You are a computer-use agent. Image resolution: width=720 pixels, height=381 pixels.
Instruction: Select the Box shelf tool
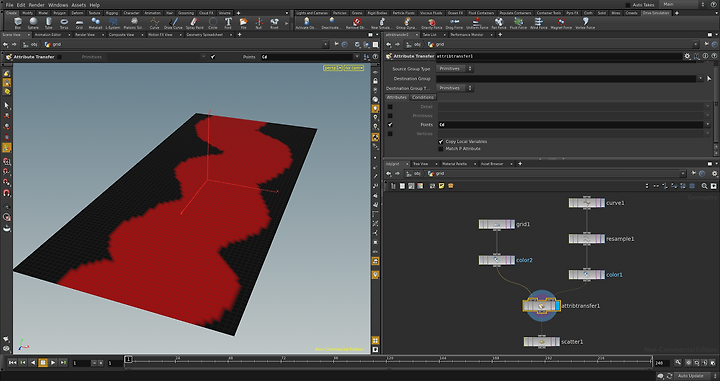pos(17,23)
